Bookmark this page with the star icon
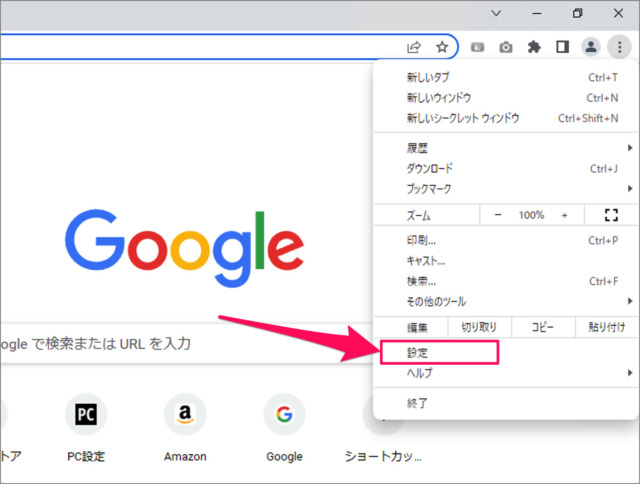Viewport: 640px width, 484px height. [442, 47]
